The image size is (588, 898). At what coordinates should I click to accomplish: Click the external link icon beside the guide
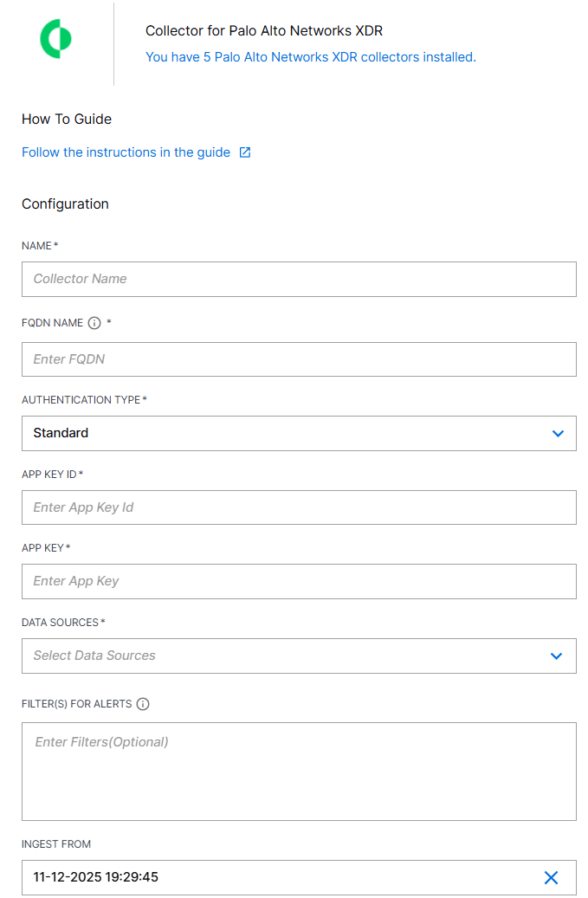(x=244, y=152)
